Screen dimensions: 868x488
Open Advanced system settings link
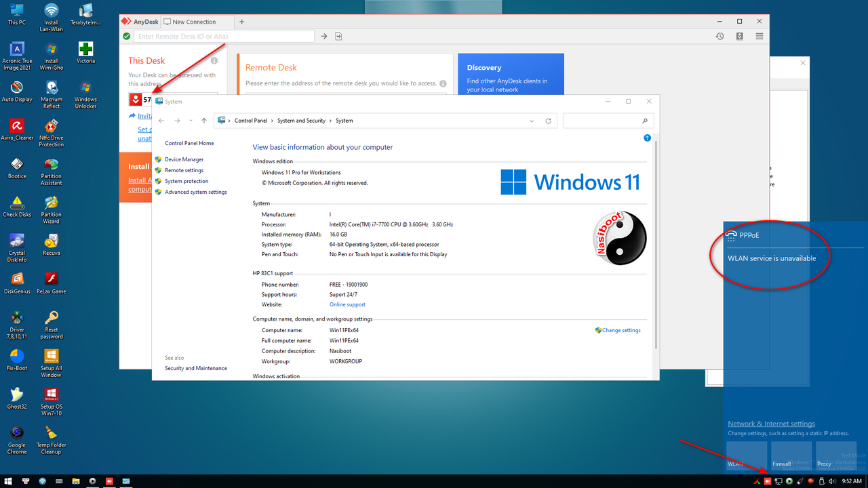tap(196, 192)
